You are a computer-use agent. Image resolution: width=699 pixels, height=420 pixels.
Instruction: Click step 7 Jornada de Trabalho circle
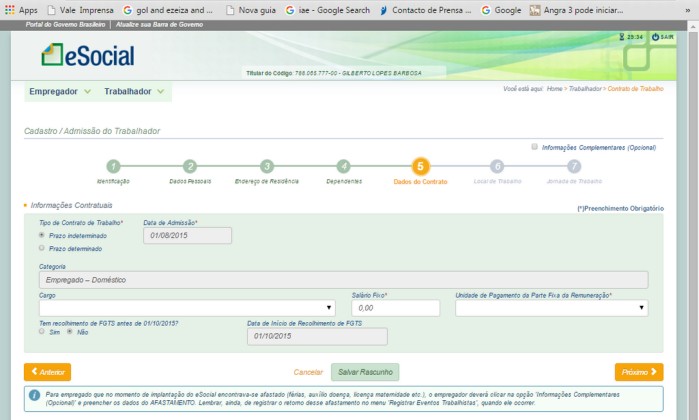coord(573,167)
